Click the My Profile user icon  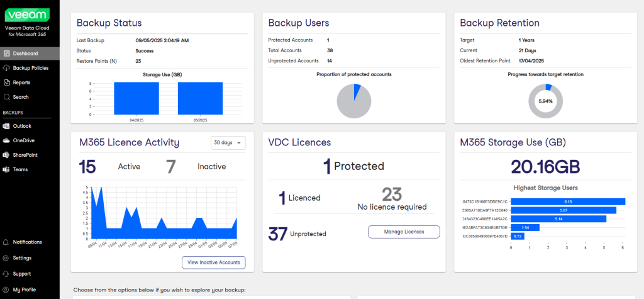(x=6, y=290)
